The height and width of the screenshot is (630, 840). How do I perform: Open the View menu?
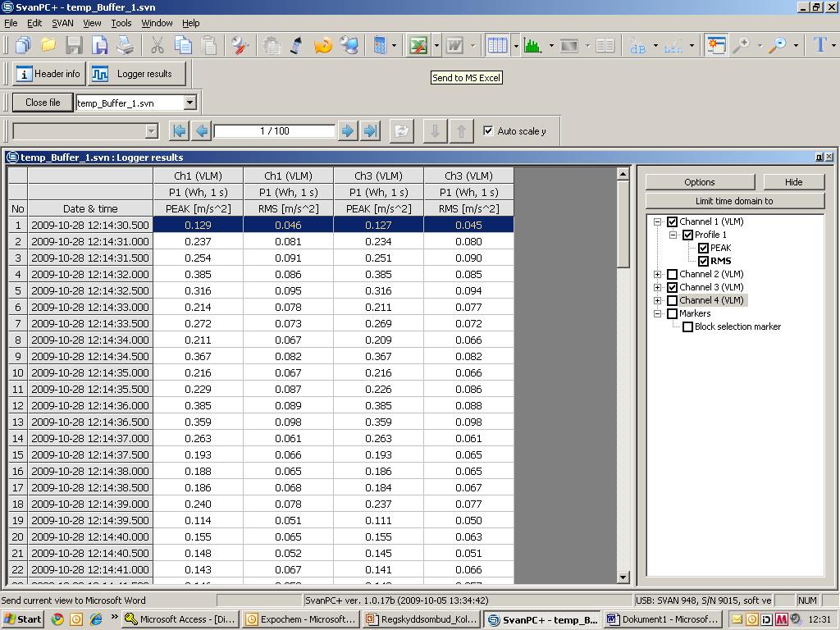pos(92,23)
